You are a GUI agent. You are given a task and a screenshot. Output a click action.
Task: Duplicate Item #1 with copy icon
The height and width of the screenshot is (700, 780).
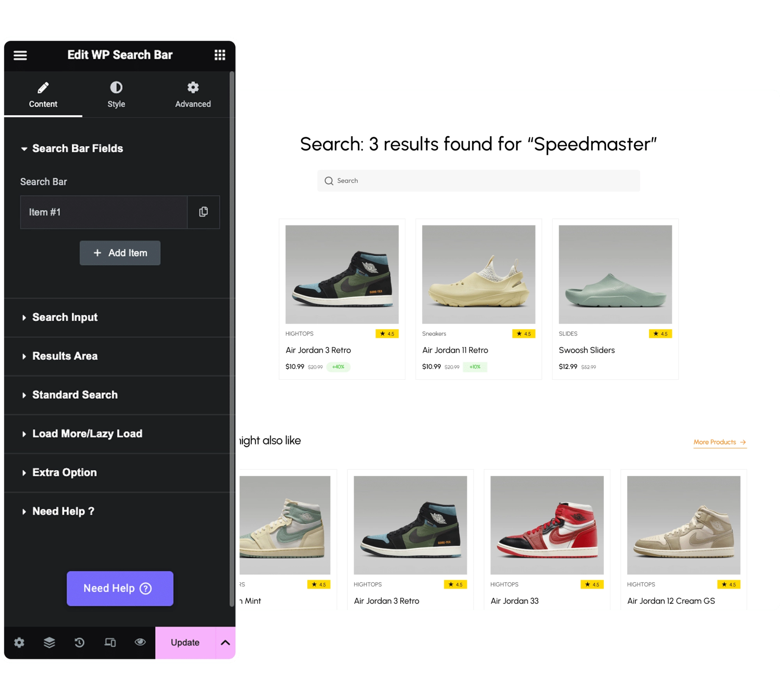click(x=203, y=212)
